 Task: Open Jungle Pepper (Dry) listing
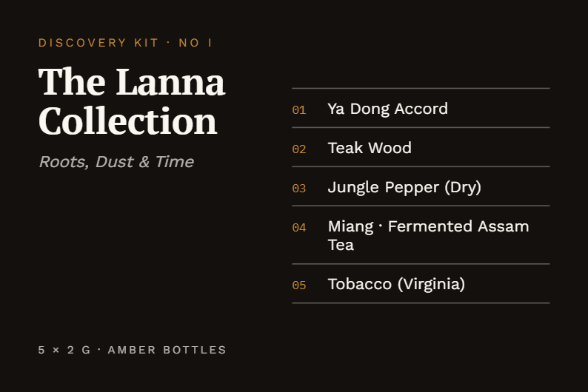coord(421,186)
